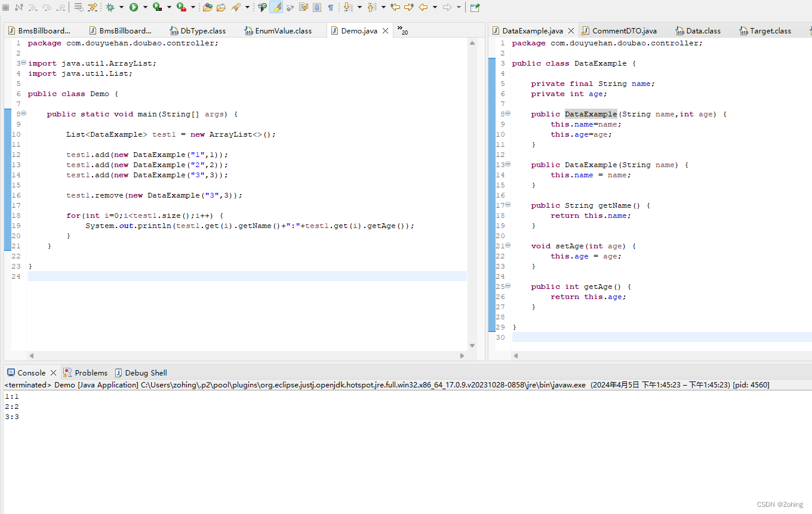Click the Search flashlight icon

235,7
